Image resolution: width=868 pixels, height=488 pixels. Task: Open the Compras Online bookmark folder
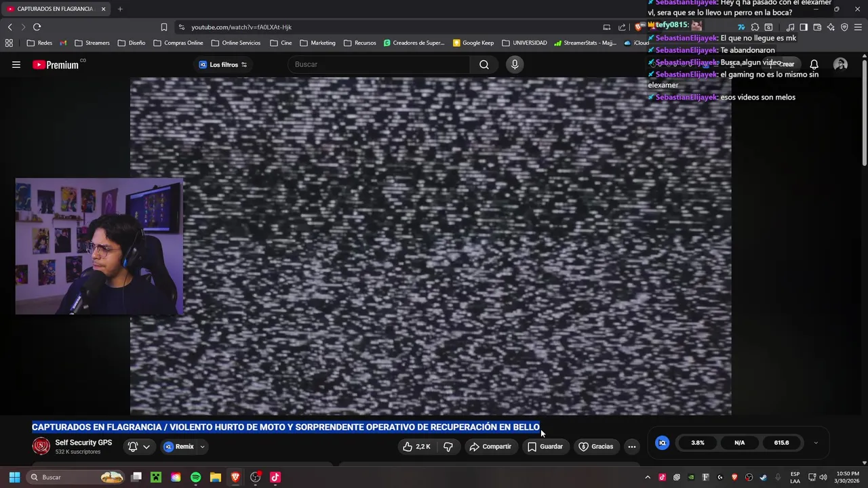[178, 43]
